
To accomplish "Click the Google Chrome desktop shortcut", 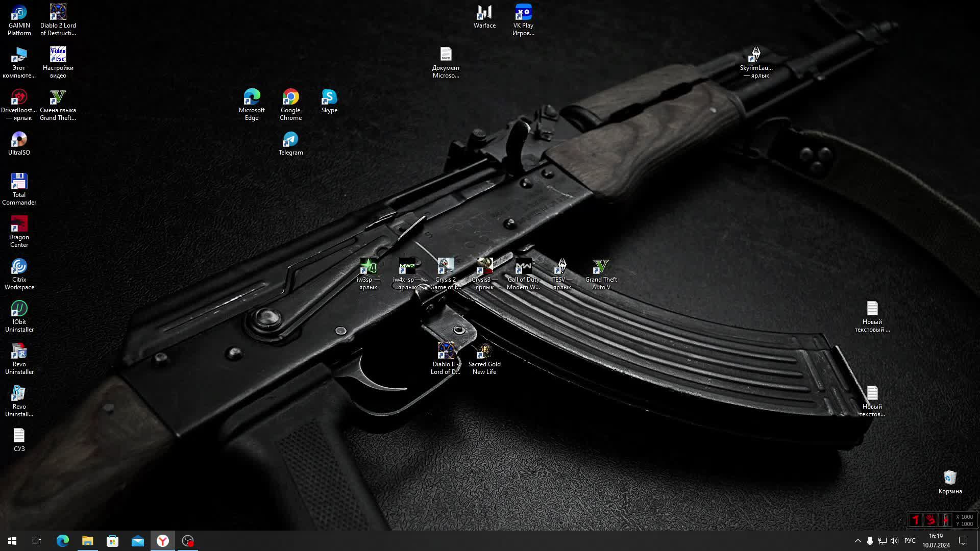I will (x=290, y=105).
